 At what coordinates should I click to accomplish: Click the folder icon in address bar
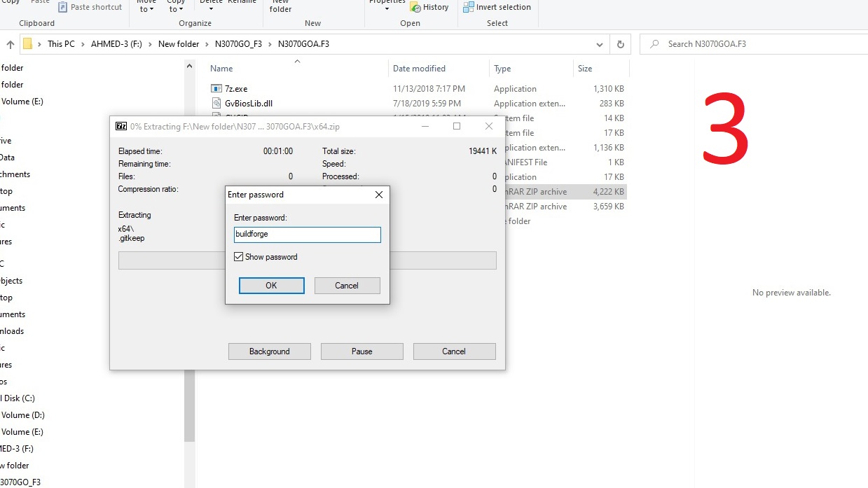tap(28, 44)
